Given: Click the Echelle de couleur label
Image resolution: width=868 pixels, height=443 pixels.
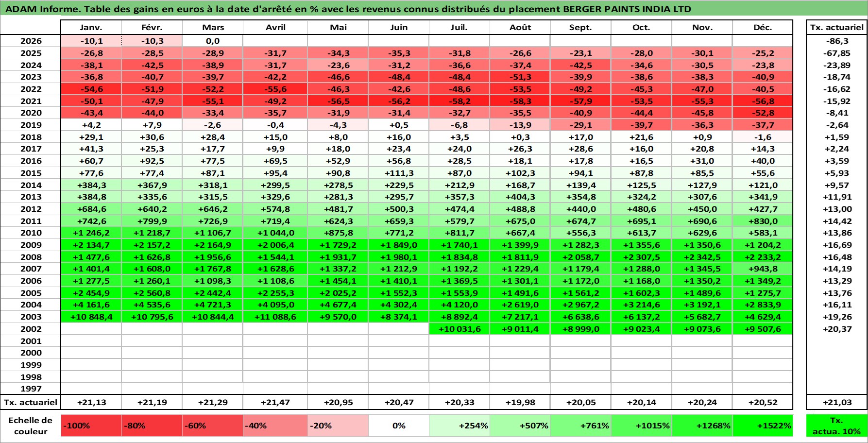Looking at the screenshot, I should [x=31, y=426].
